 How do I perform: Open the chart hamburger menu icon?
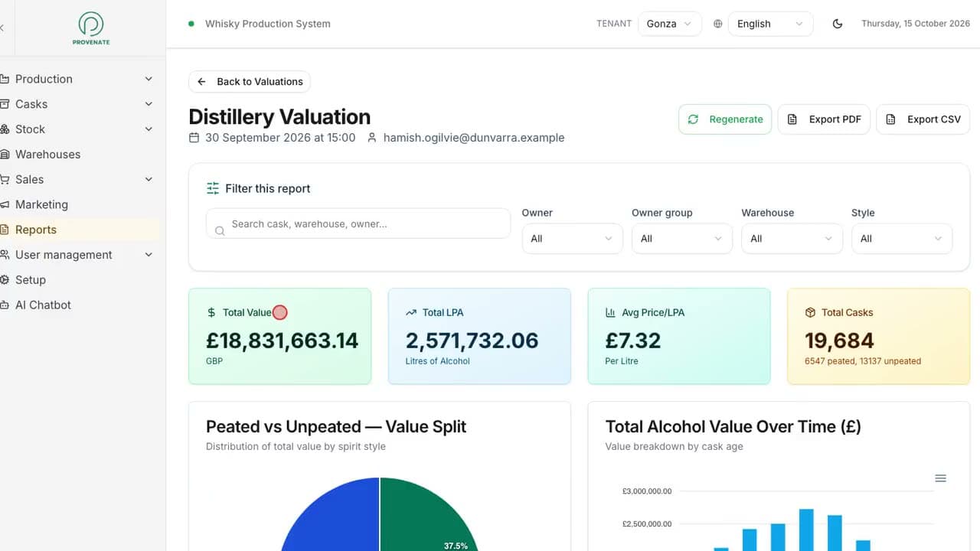pos(941,478)
